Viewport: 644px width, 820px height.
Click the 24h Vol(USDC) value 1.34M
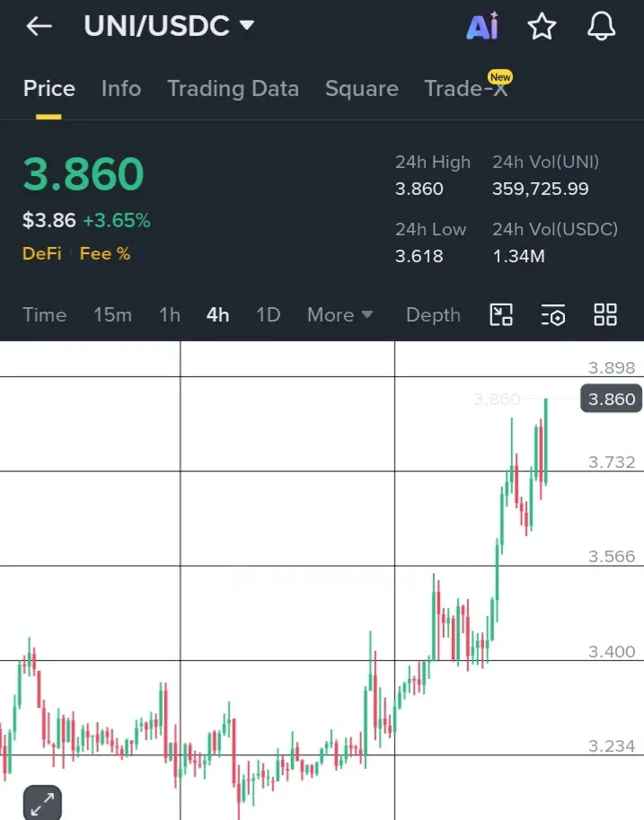click(518, 256)
